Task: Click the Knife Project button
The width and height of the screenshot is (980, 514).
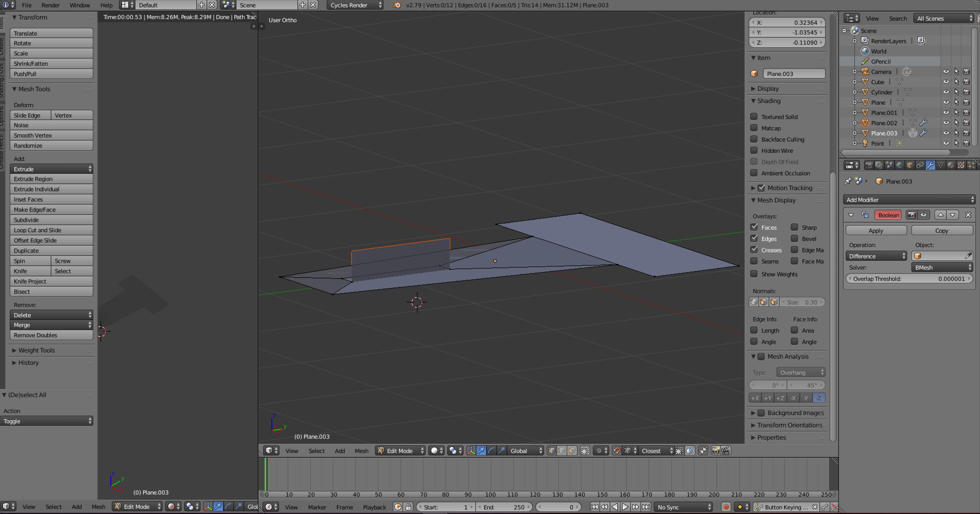Action: [x=51, y=281]
